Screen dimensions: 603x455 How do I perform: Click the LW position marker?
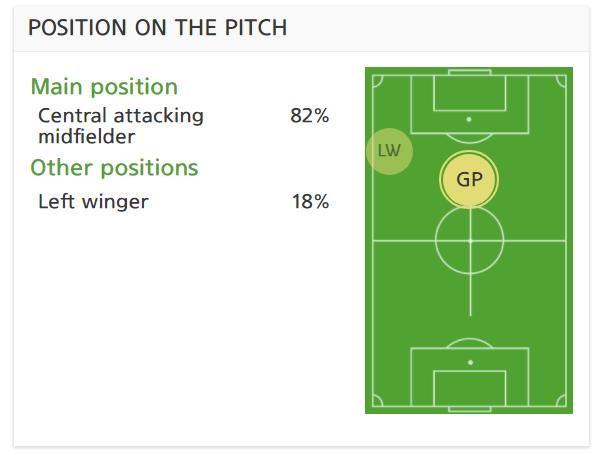click(x=390, y=151)
